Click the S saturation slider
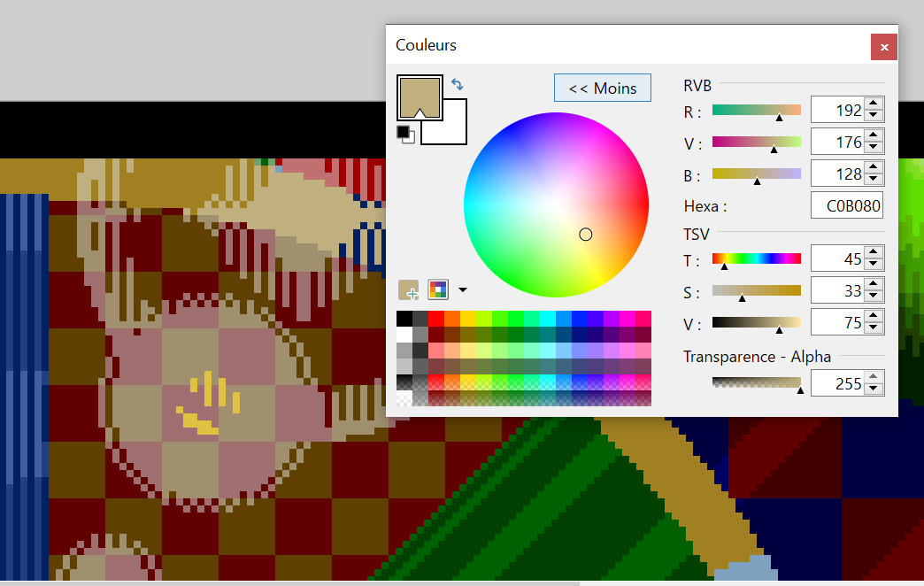This screenshot has height=586, width=924. 757,290
